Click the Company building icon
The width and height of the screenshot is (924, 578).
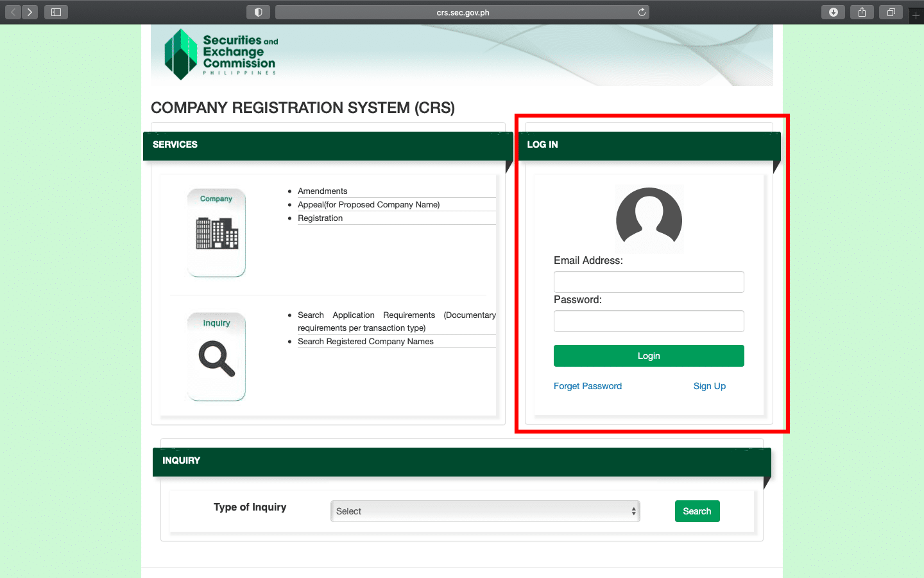tap(216, 232)
